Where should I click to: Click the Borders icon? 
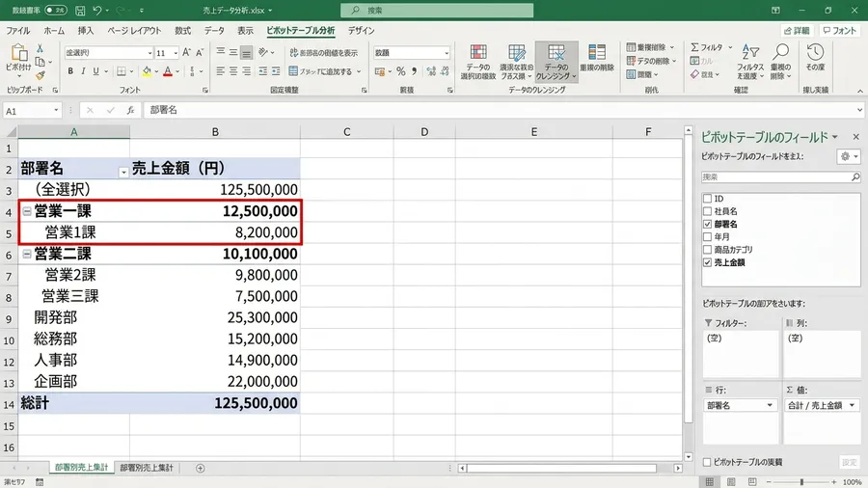(x=122, y=71)
